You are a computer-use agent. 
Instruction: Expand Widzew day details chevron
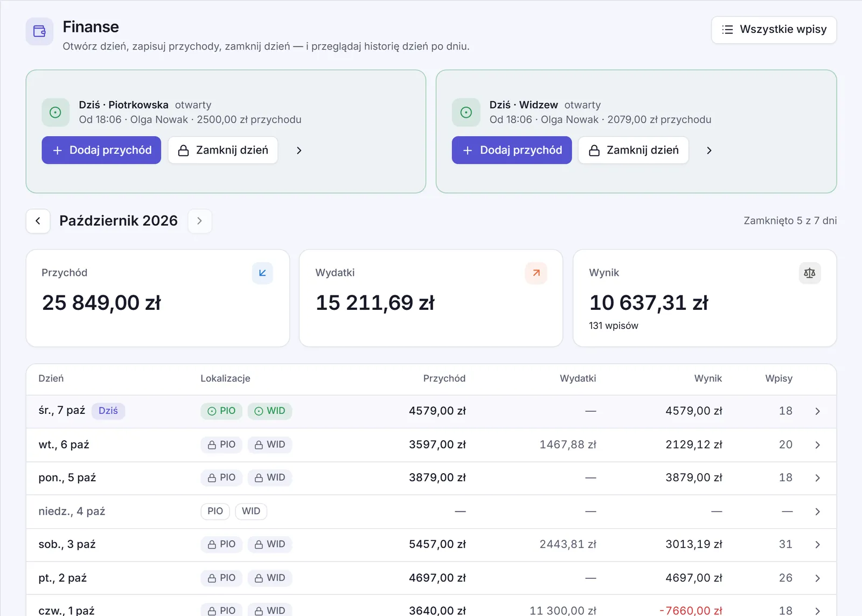pyautogui.click(x=709, y=150)
